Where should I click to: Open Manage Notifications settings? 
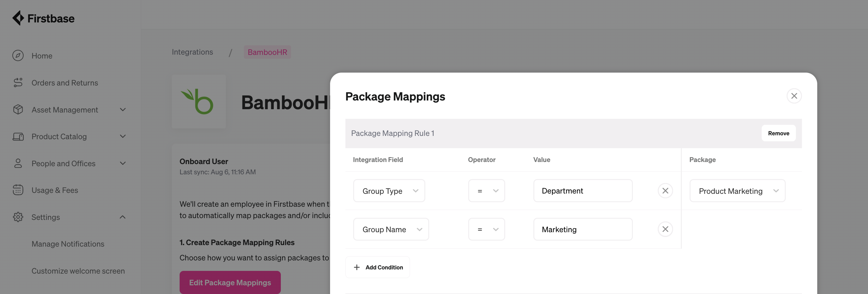point(68,244)
